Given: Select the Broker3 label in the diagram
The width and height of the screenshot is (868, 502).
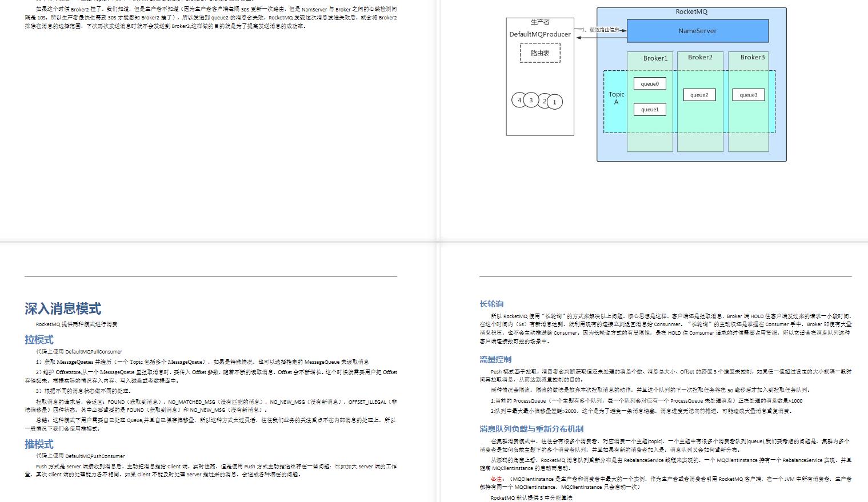Looking at the screenshot, I should [752, 57].
